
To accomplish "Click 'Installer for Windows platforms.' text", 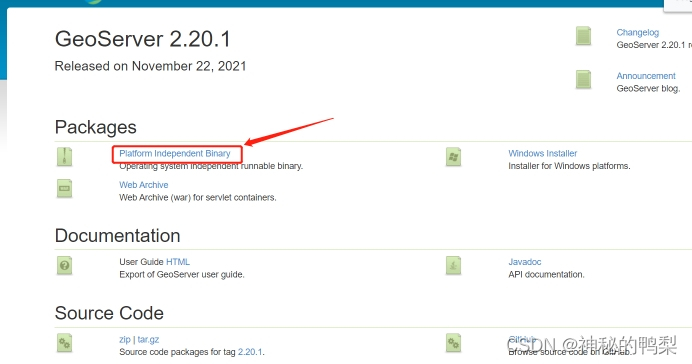I will [x=569, y=166].
